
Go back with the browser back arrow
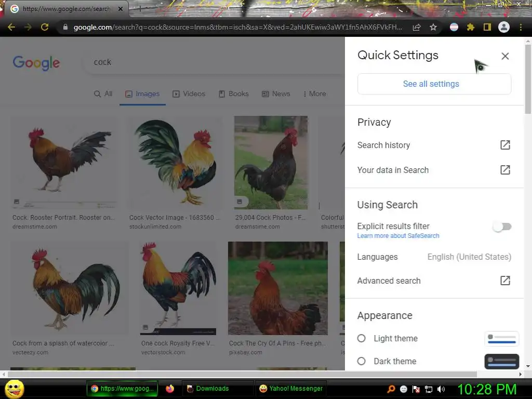coord(11,27)
